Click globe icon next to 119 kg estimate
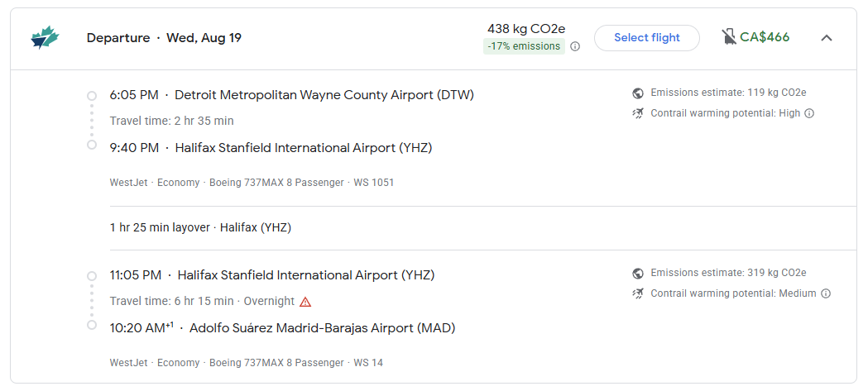Image resolution: width=868 pixels, height=391 pixels. 638,93
